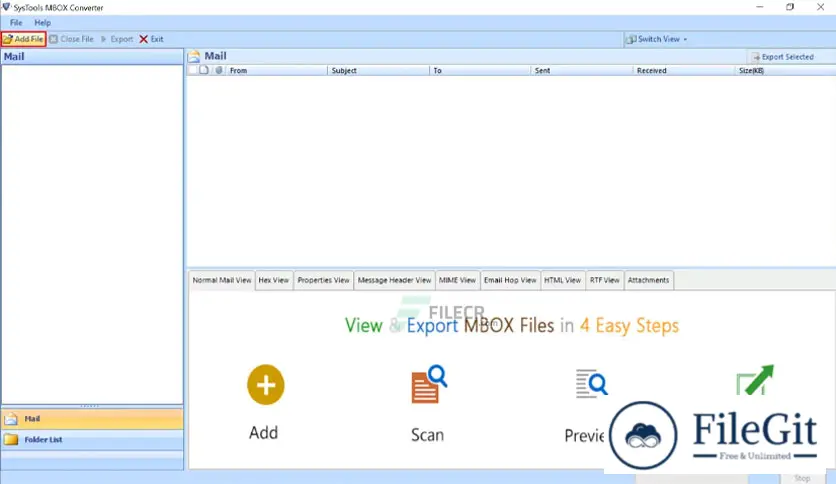Screen dimensions: 836x484
Task: Switch to the Hex View tab
Action: (274, 280)
